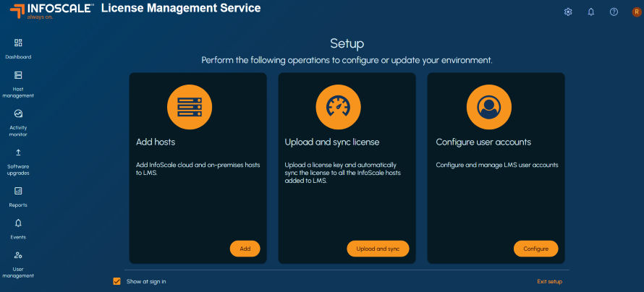Screen dimensions: 644x292
Task: Open Reports chart icon
Action: point(18,191)
